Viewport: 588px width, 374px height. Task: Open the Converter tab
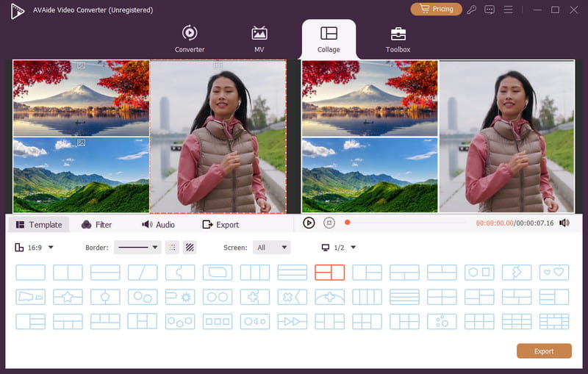pos(190,39)
